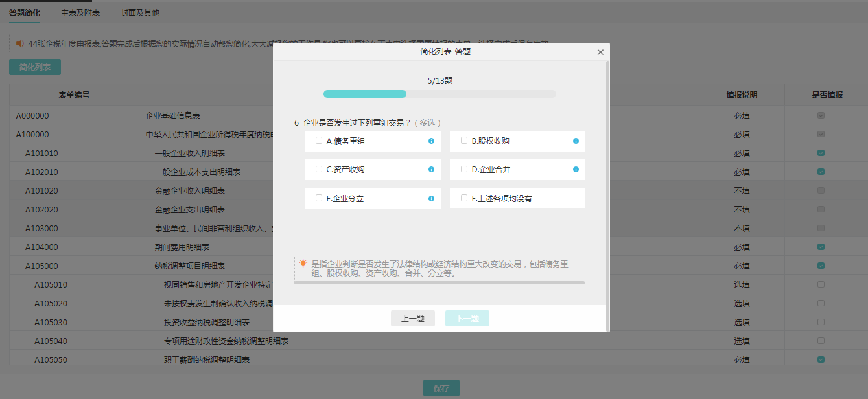Click the dialog's vertical scrollbar
This screenshot has width=868, height=399.
coord(607,196)
